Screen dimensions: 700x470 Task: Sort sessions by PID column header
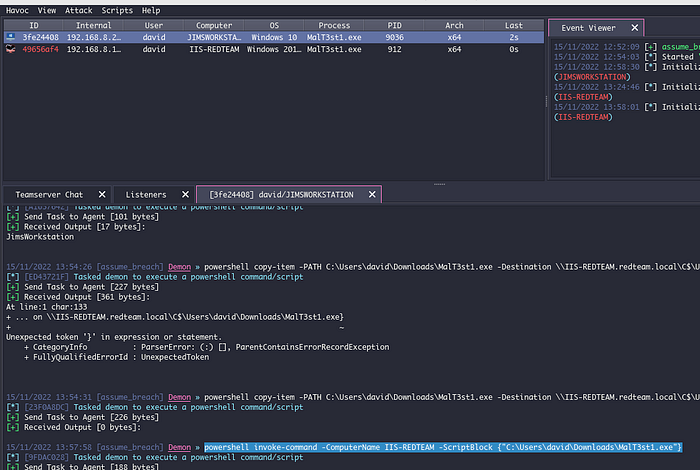(x=394, y=25)
